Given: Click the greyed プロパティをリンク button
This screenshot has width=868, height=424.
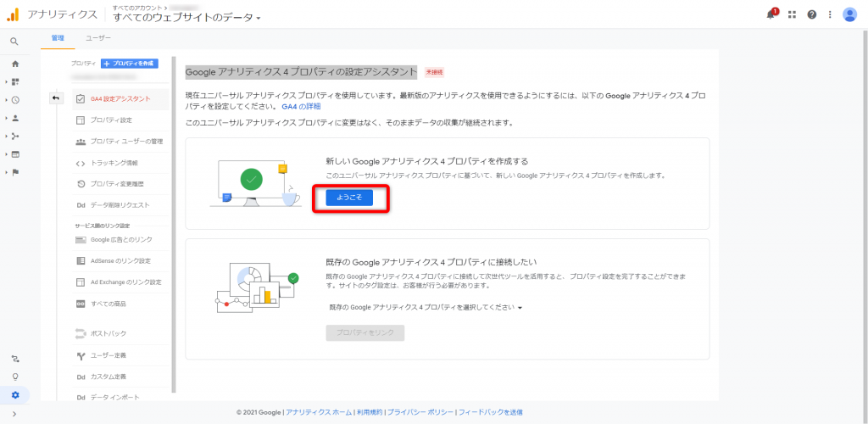Looking at the screenshot, I should coord(365,332).
